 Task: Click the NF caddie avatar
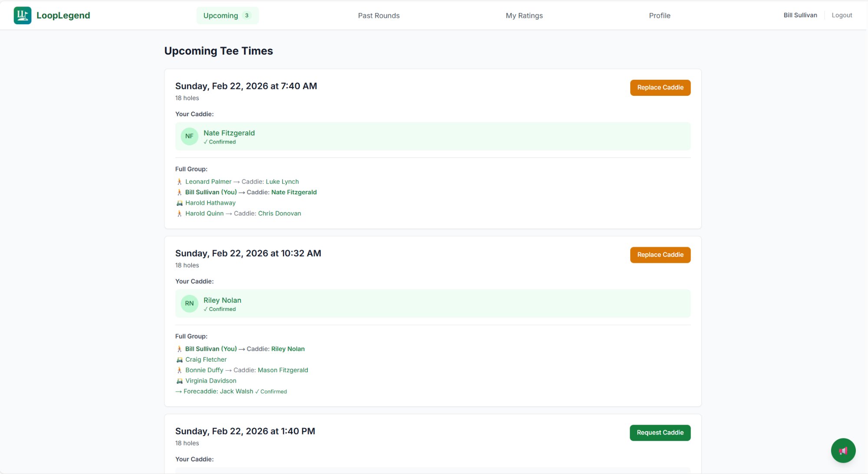click(189, 136)
